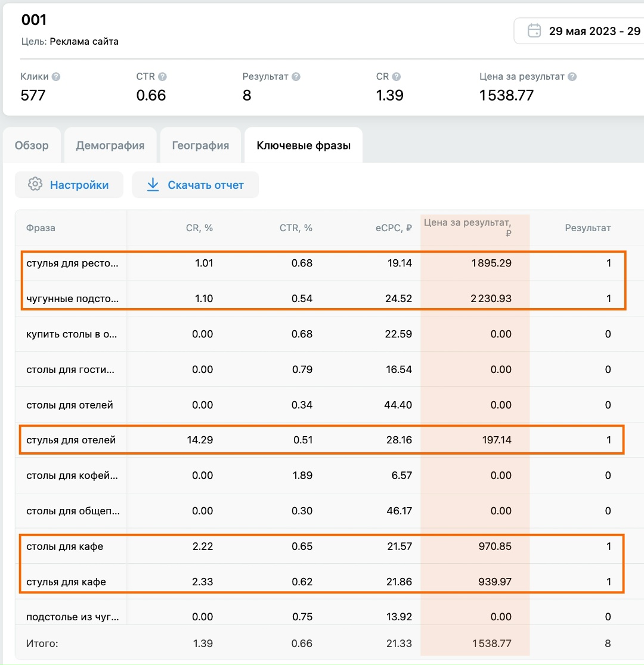The height and width of the screenshot is (665, 644).
Task: Select the География tab
Action: point(200,145)
